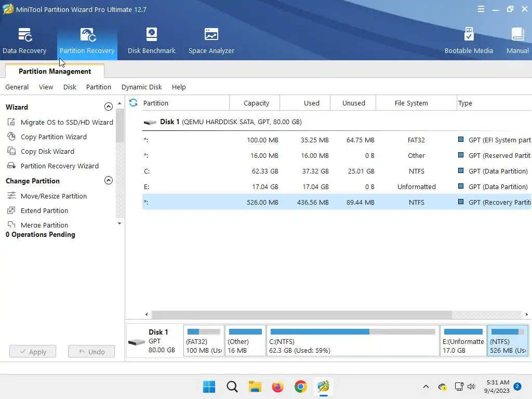Launch Google Chrome from the taskbar
Viewport: 532px width, 399px height.
(x=301, y=387)
